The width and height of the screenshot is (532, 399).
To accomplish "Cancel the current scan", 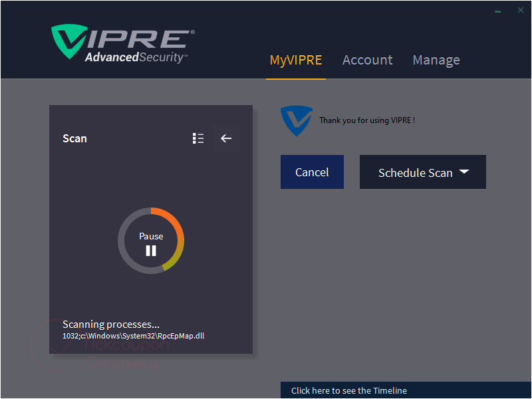I will [312, 172].
